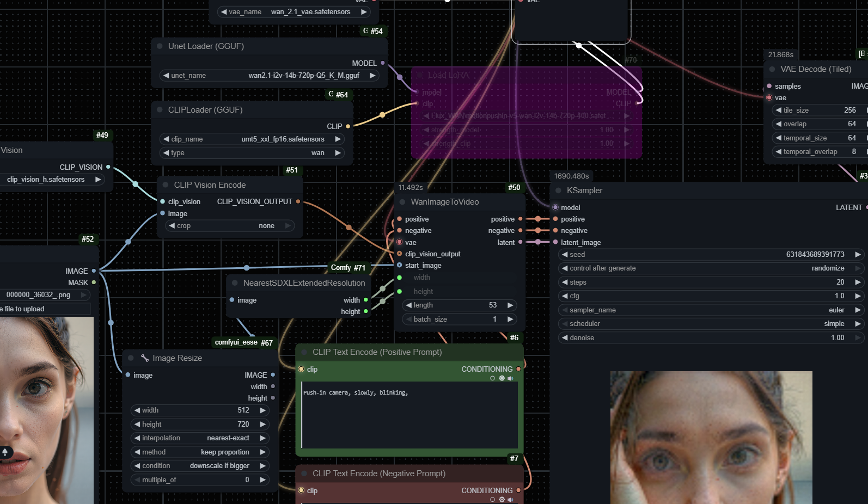Collapse CLIP Text Encode (Negative Prompt) node
The image size is (868, 504).
tap(304, 474)
